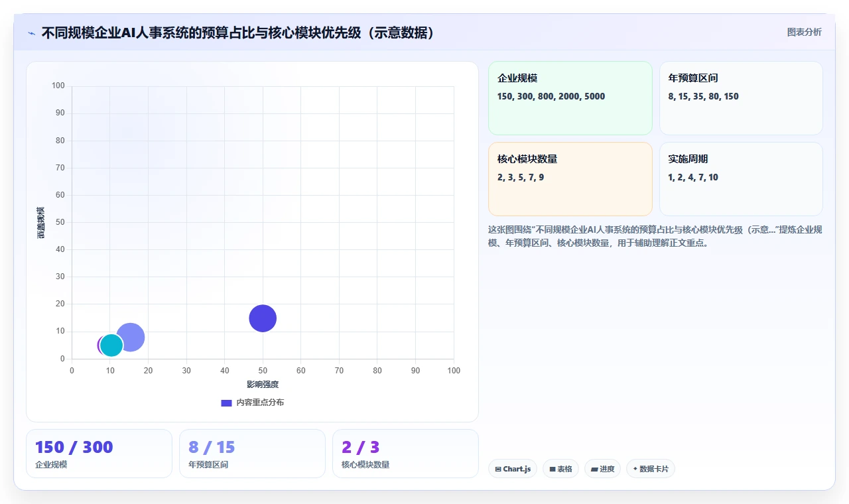Click the 2 / 3 stat value
This screenshot has height=504, width=849.
coord(360,447)
